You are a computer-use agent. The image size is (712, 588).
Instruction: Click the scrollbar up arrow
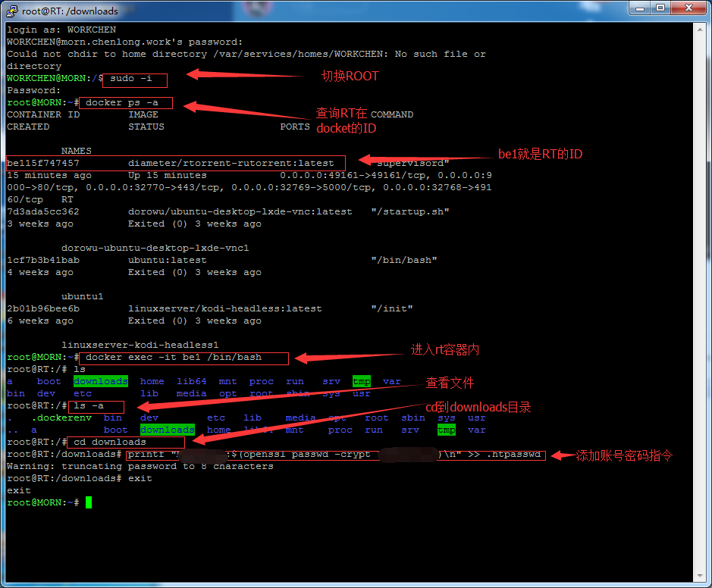pos(700,29)
